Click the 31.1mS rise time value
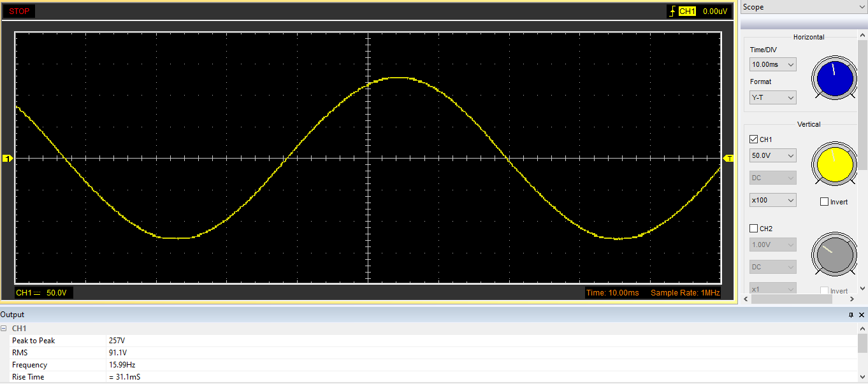 124,377
